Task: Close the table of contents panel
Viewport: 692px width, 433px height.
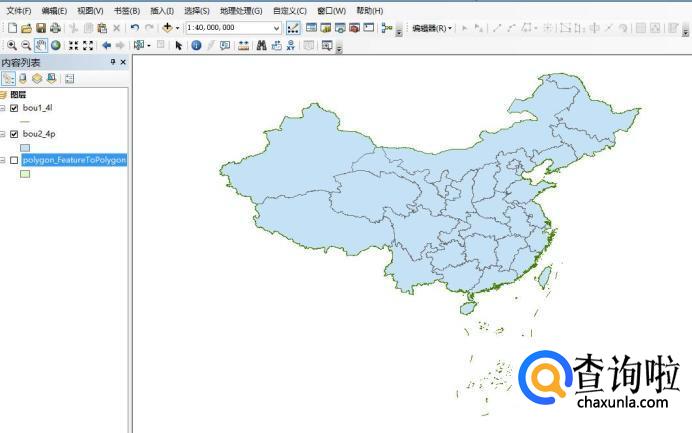Action: point(123,62)
